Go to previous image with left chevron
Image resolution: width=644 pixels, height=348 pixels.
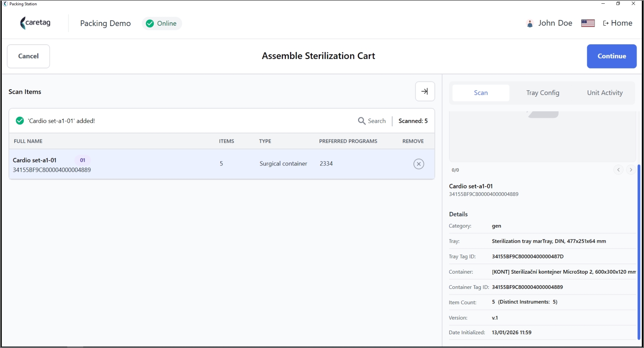618,170
